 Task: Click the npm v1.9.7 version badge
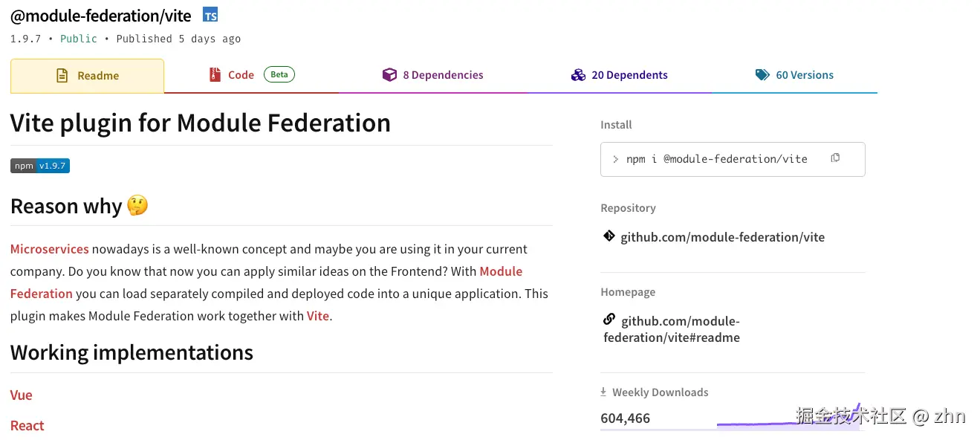click(x=40, y=166)
